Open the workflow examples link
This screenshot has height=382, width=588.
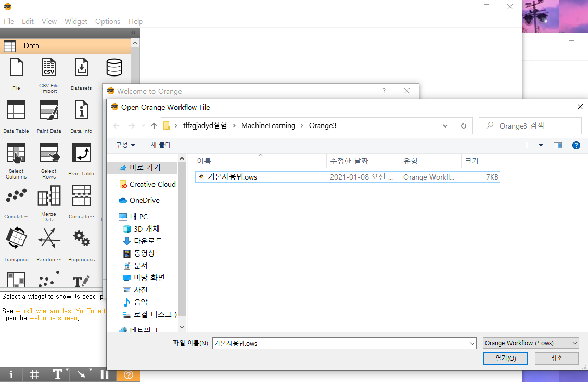[43, 311]
